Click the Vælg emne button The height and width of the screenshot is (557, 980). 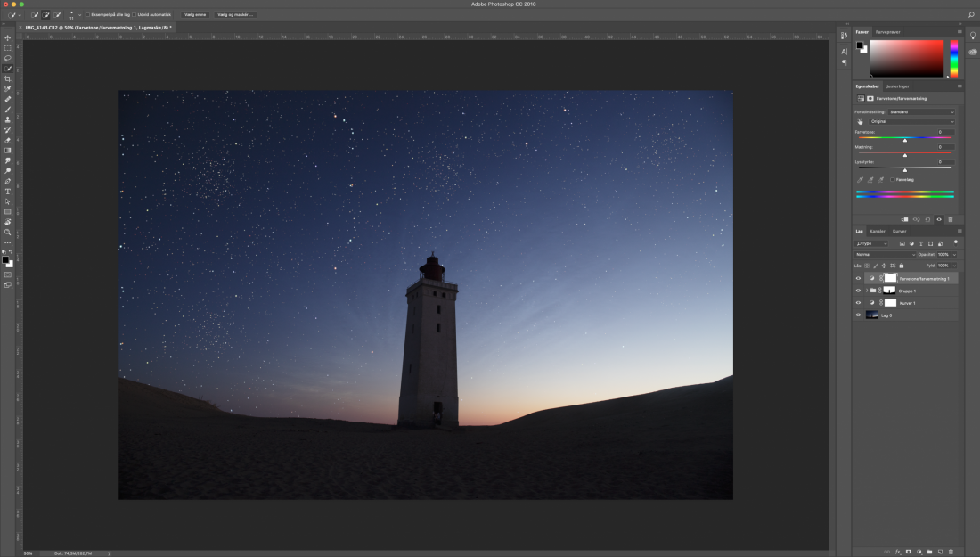(x=195, y=15)
